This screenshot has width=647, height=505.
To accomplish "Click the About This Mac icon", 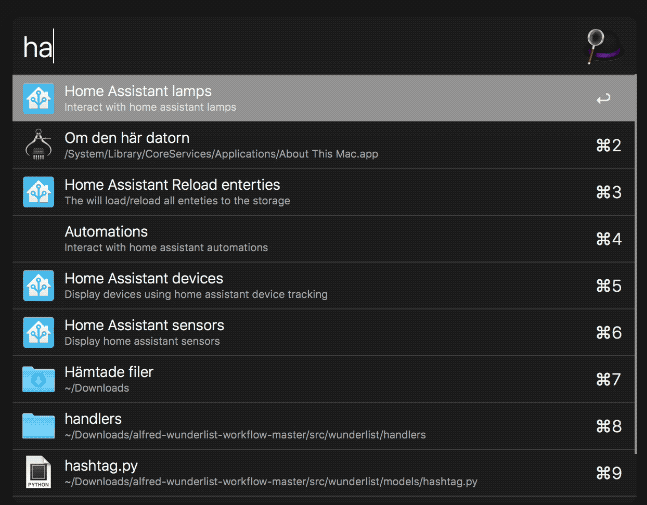I will [x=39, y=146].
